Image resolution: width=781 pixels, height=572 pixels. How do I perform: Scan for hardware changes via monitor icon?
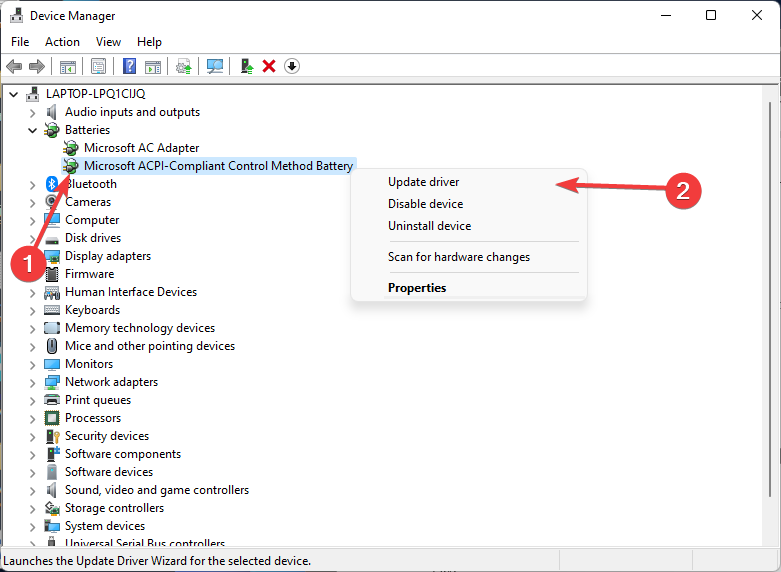tap(215, 66)
